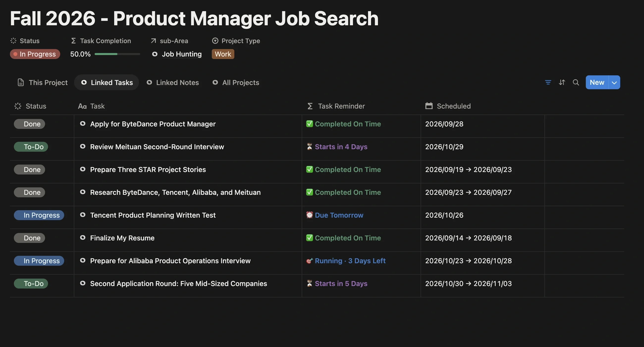
Task: Click page icon of Review Meituan task
Action: tap(82, 146)
